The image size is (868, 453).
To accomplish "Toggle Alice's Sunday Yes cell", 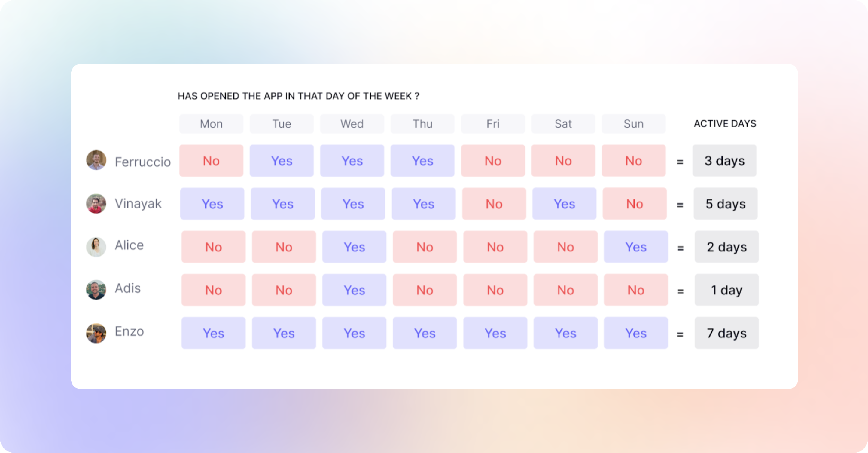I will 636,247.
